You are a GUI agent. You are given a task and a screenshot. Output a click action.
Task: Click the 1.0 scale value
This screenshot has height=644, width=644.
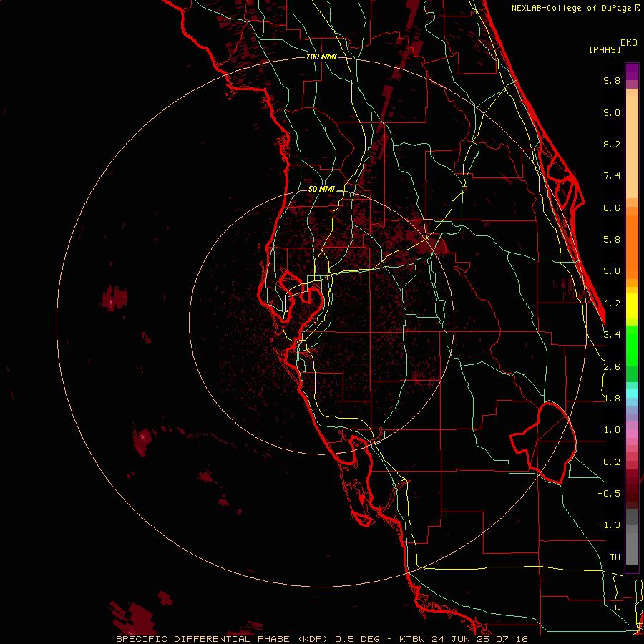[x=612, y=430]
